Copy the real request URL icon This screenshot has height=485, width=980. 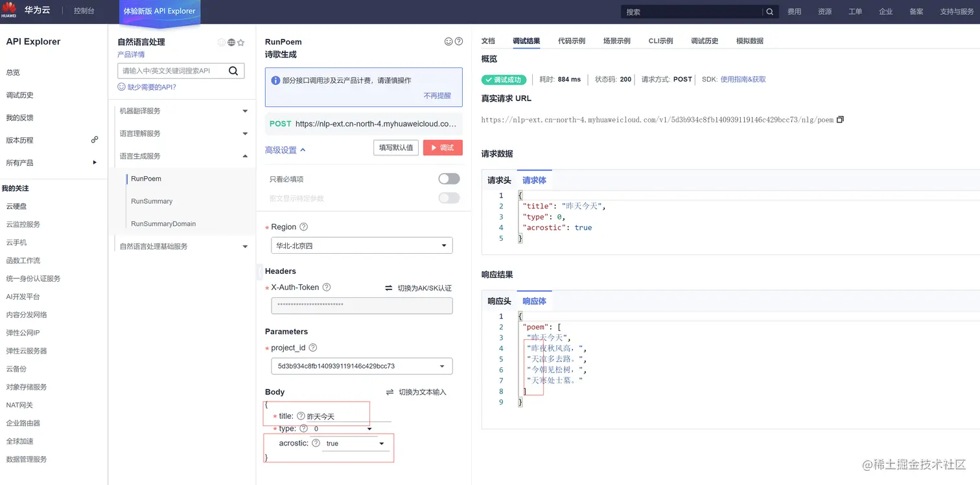click(x=840, y=119)
